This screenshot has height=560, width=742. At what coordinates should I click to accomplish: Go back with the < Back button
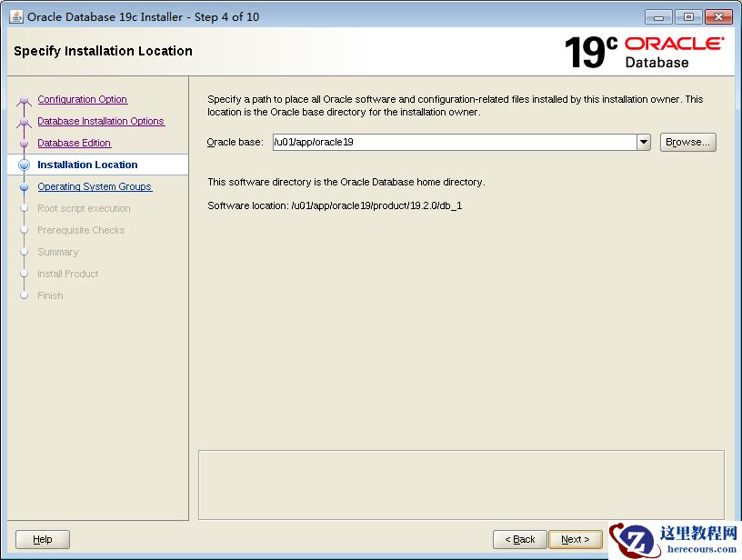pos(519,539)
